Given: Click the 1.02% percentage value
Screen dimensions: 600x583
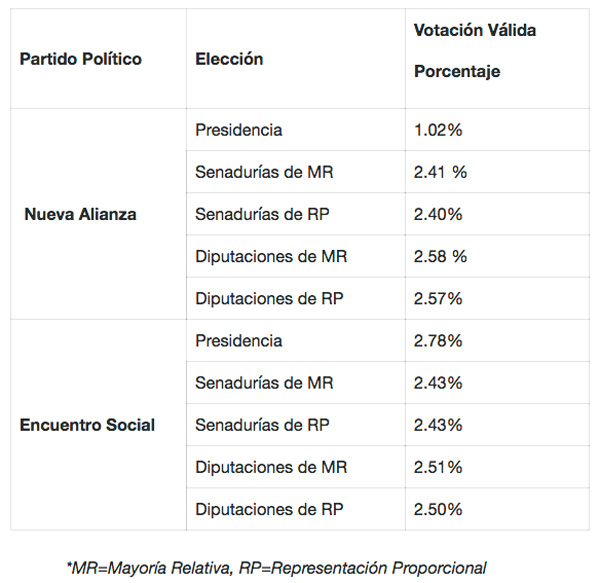Looking at the screenshot, I should (x=438, y=130).
